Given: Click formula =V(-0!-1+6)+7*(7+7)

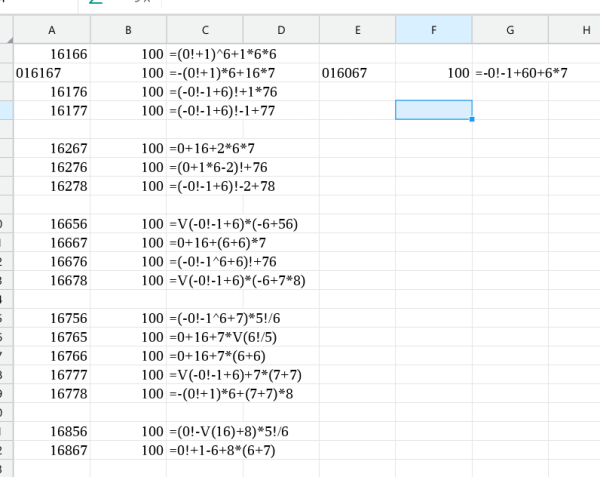Looking at the screenshot, I should point(235,375).
